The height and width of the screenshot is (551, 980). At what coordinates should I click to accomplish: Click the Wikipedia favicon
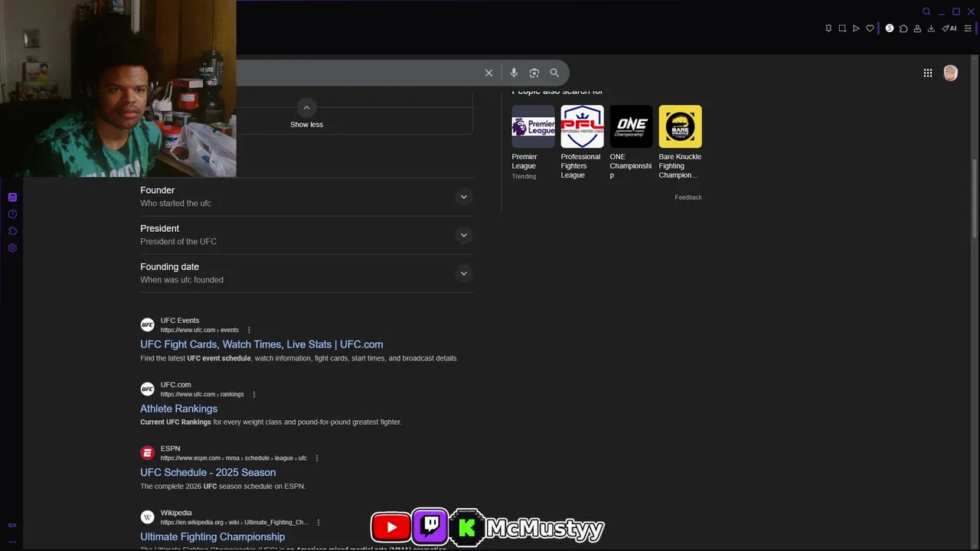point(147,517)
